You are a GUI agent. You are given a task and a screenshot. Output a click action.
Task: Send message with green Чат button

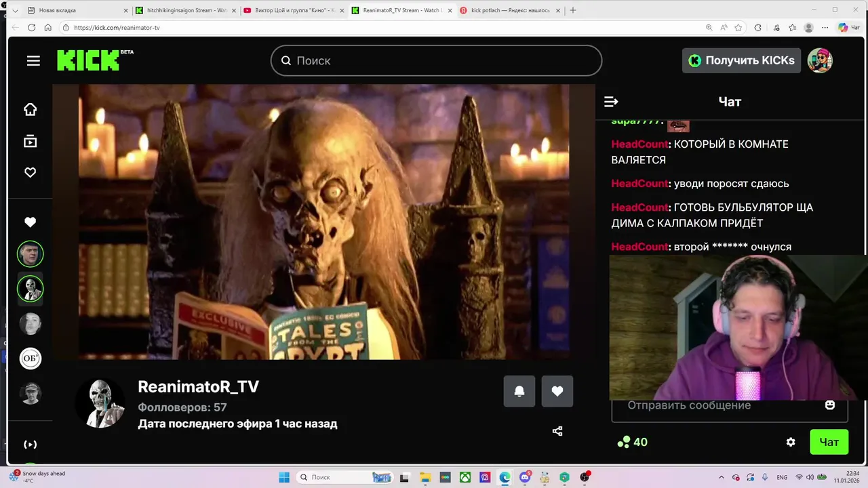coord(829,442)
